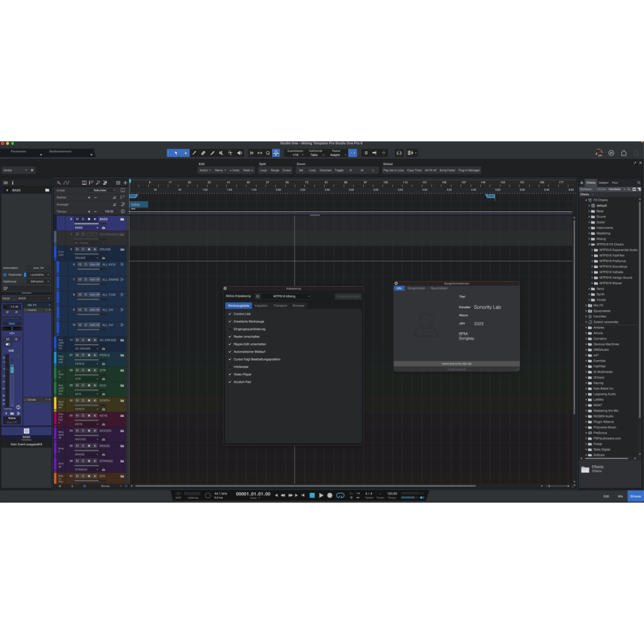
Task: Click the End marker on the timeline
Action: click(x=491, y=196)
